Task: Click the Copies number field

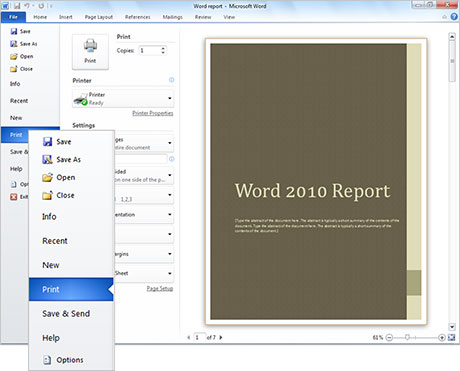Action: click(150, 50)
